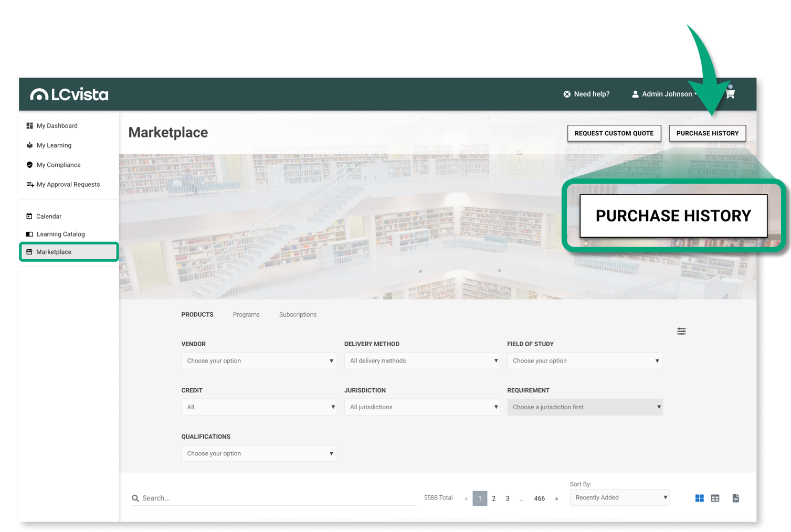The width and height of the screenshot is (791, 532).
Task: Click the LCvista logo
Action: click(x=69, y=94)
